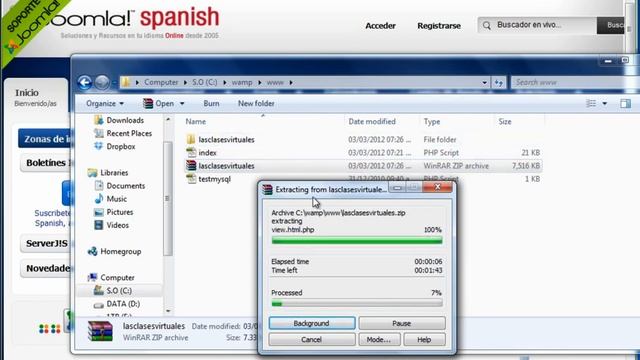Click the Explorer Forward arrow button
The width and height of the screenshot is (640, 360).
pos(102,82)
